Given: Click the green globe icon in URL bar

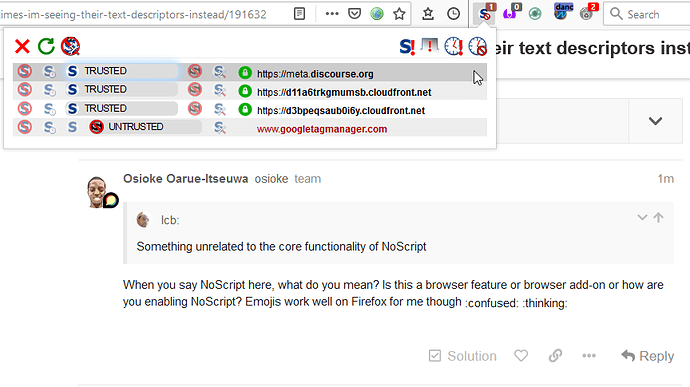Looking at the screenshot, I should [377, 14].
